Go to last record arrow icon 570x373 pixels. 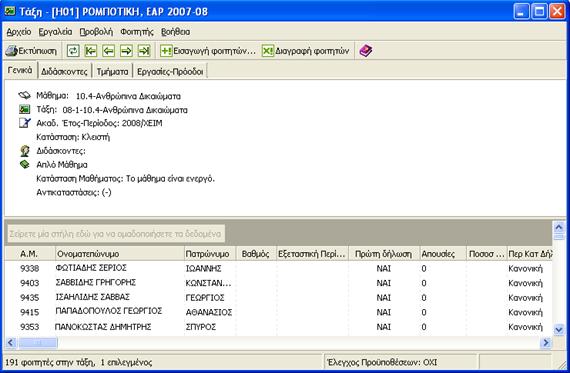click(x=144, y=51)
